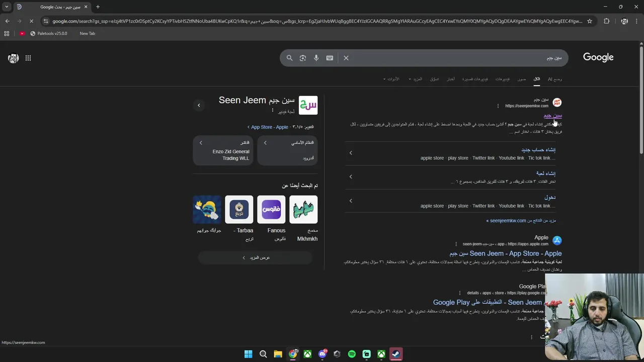The height and width of the screenshot is (362, 644).
Task: Open 'إنشاء لعبة' sitelink
Action: (x=546, y=173)
